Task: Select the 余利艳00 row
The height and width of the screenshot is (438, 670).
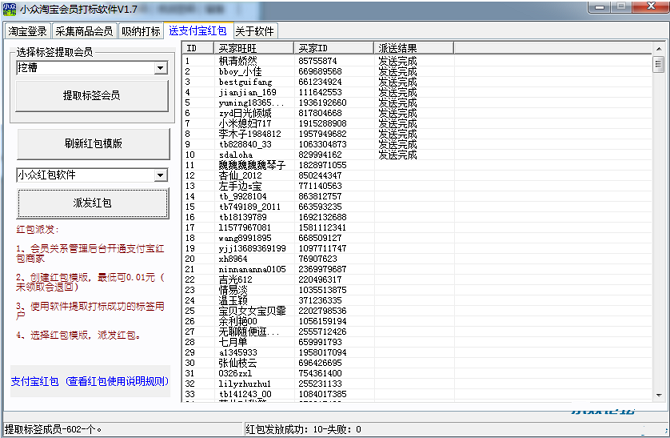Action: click(417, 321)
